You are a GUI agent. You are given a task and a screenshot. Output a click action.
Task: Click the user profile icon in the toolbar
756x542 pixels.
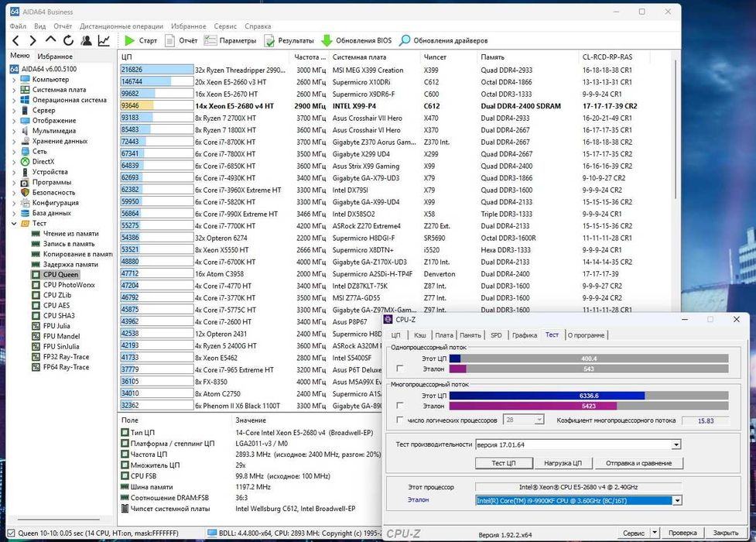(x=87, y=40)
